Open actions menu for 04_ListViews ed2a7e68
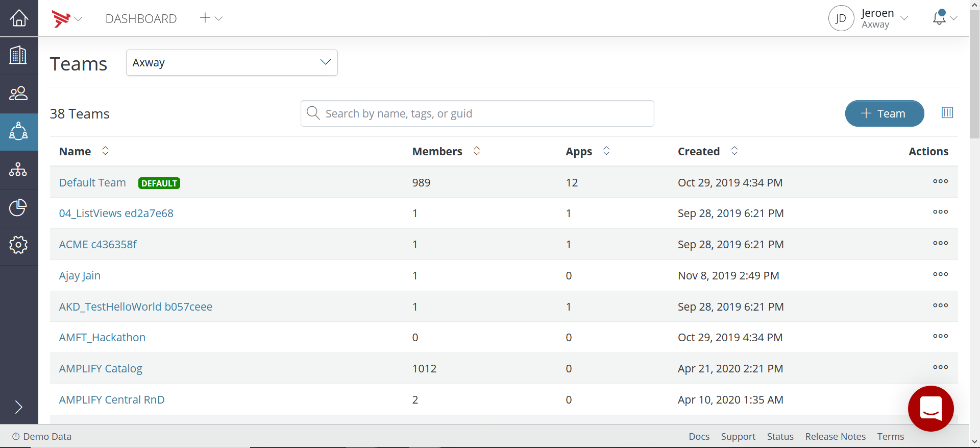980x448 pixels. coord(940,212)
